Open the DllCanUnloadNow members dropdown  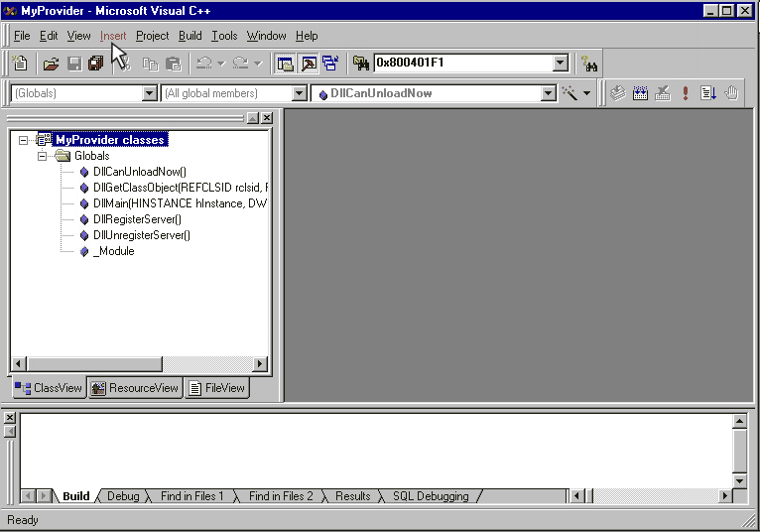[x=549, y=92]
